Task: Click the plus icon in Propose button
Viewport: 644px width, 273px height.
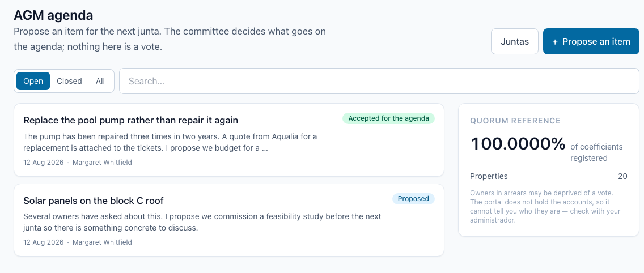Action: (555, 42)
